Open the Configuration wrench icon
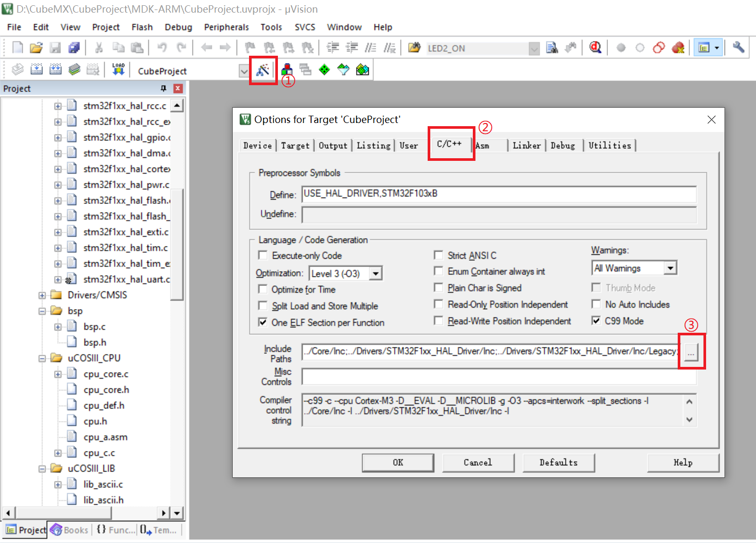This screenshot has width=756, height=543. (x=738, y=48)
